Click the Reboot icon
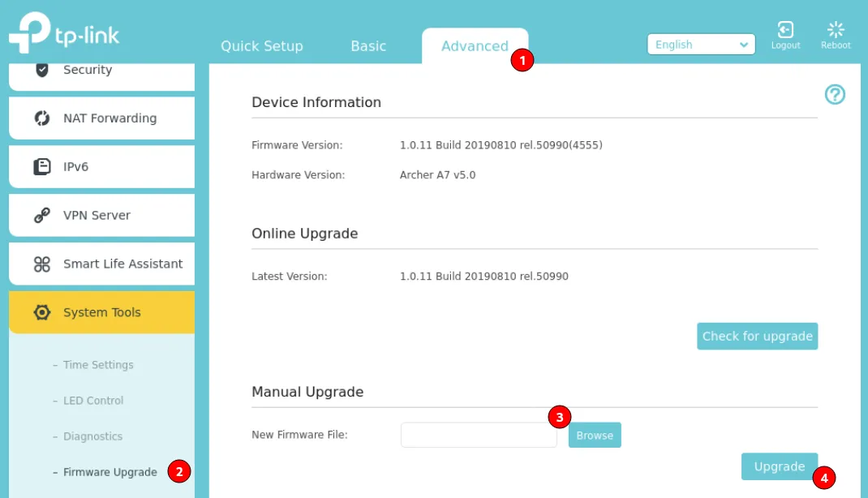 [836, 31]
